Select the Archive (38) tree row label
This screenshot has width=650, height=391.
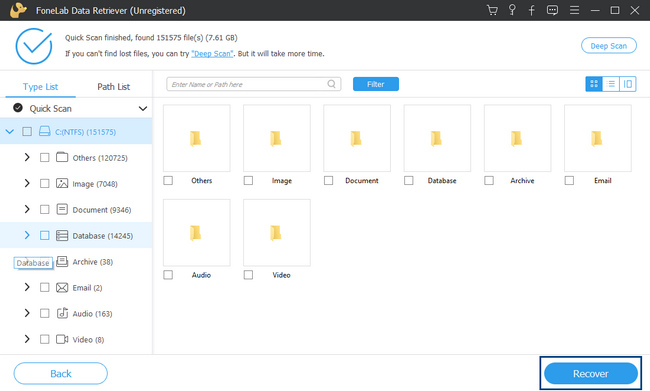pyautogui.click(x=92, y=262)
